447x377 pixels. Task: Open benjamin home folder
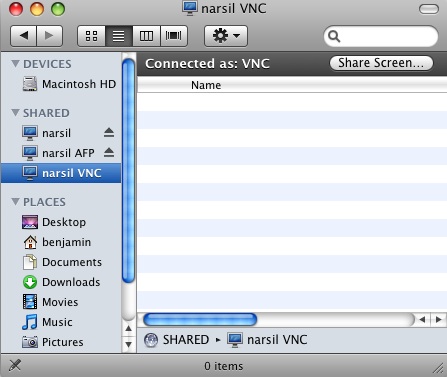click(x=62, y=242)
